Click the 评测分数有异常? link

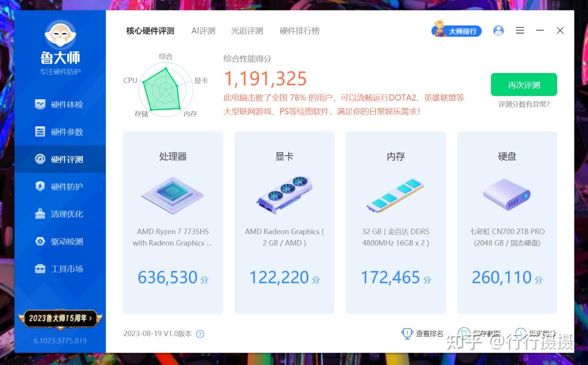click(x=524, y=104)
